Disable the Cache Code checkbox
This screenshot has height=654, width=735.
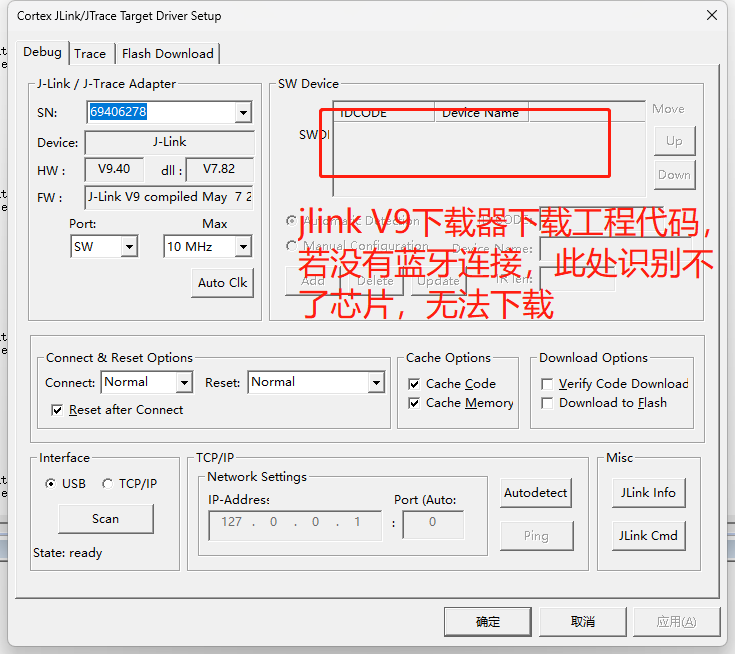coord(414,384)
